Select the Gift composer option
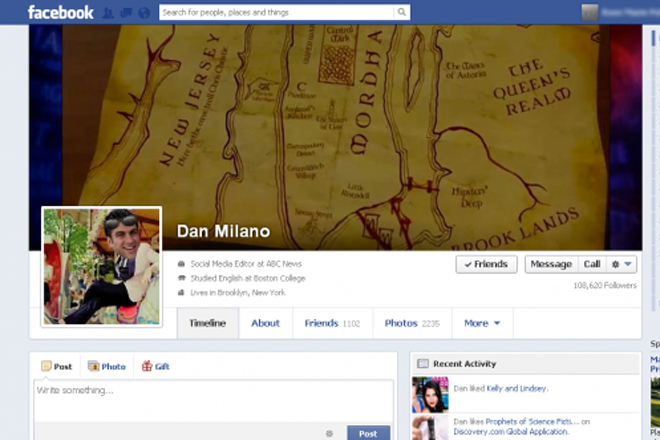 click(x=155, y=366)
